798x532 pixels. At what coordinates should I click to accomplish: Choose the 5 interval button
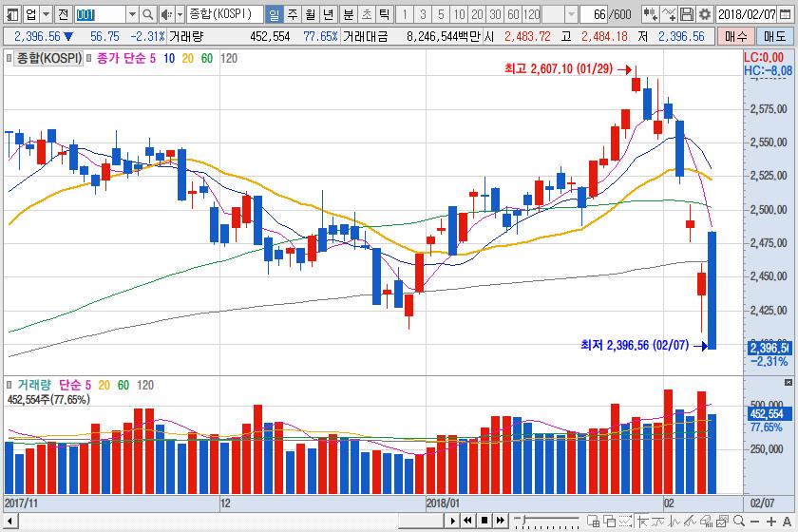point(441,14)
